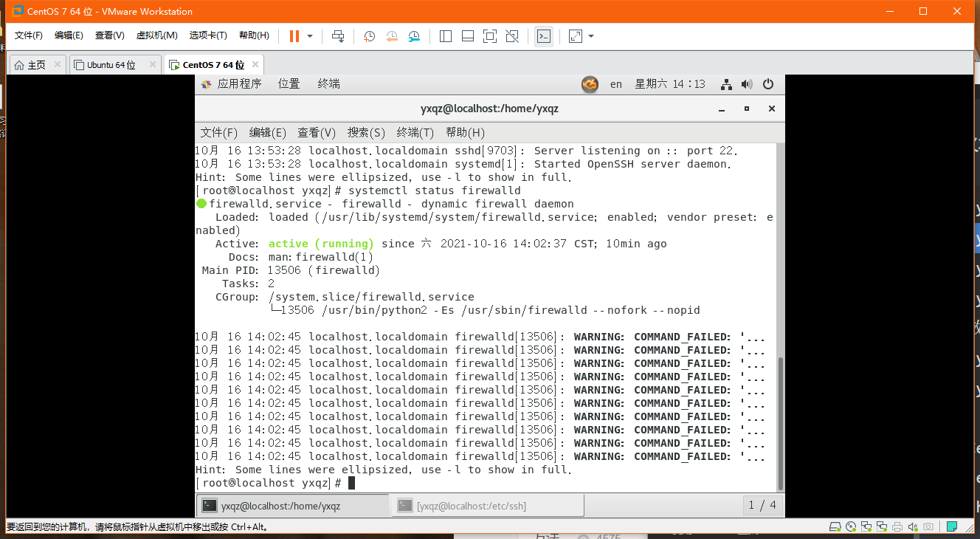Click the terminal vertical scrollbar handle

coord(781,422)
